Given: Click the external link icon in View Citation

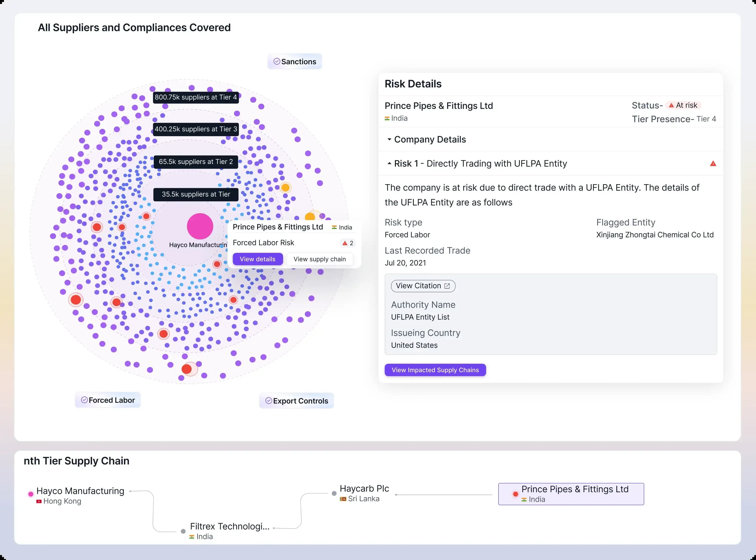Looking at the screenshot, I should click(x=447, y=286).
